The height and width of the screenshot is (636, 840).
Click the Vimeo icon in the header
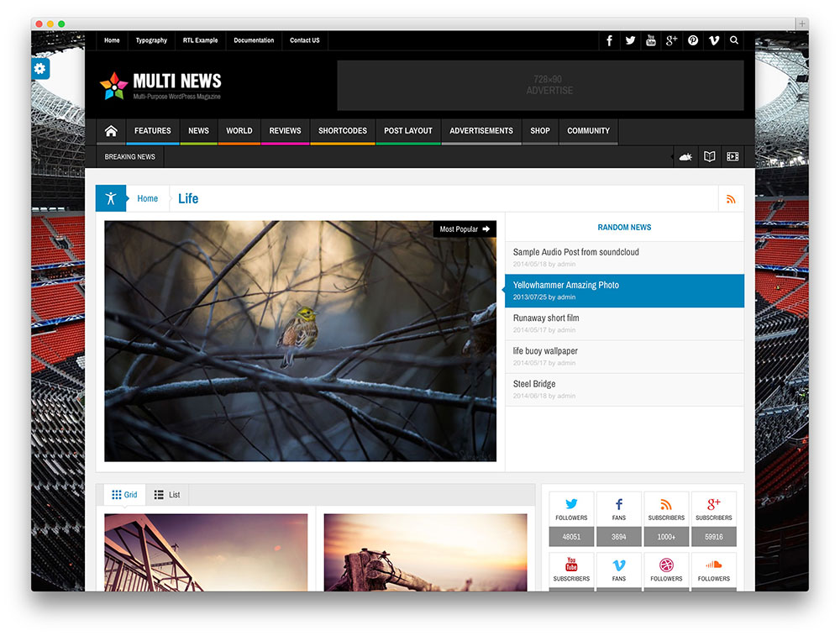pos(713,40)
